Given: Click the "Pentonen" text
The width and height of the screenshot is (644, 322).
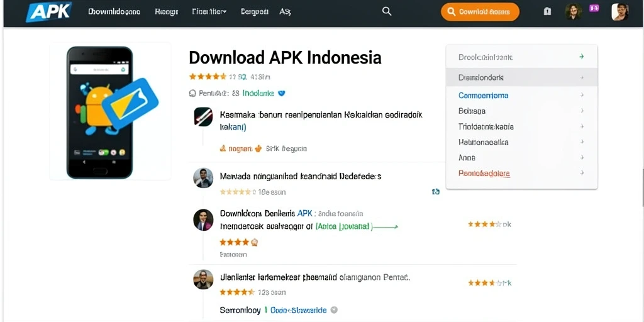Looking at the screenshot, I should tap(233, 255).
